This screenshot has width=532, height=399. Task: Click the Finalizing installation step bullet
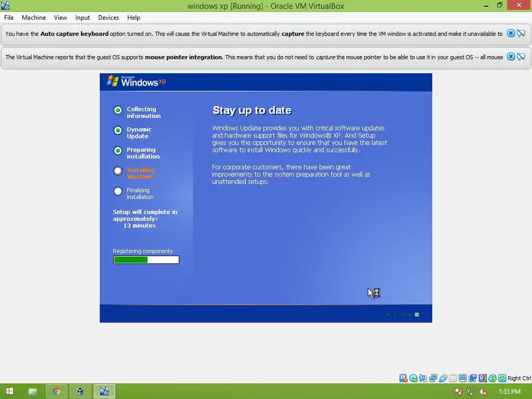click(118, 191)
